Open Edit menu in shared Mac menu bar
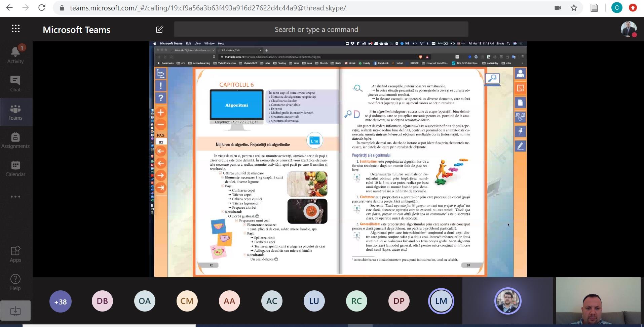The width and height of the screenshot is (644, 327). (x=188, y=43)
